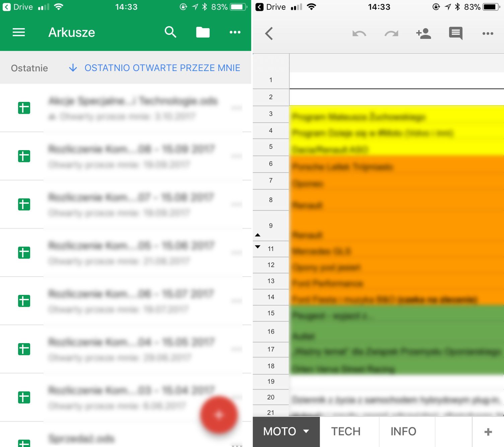Viewport: 504px width, 447px height.
Task: Expand hidden row with down arrow beside row 11
Action: pos(258,247)
